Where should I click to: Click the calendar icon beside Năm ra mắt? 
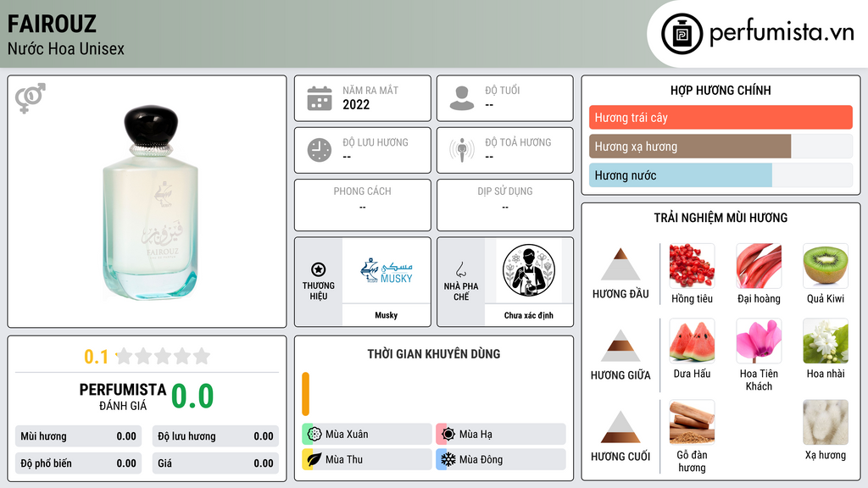pos(320,98)
